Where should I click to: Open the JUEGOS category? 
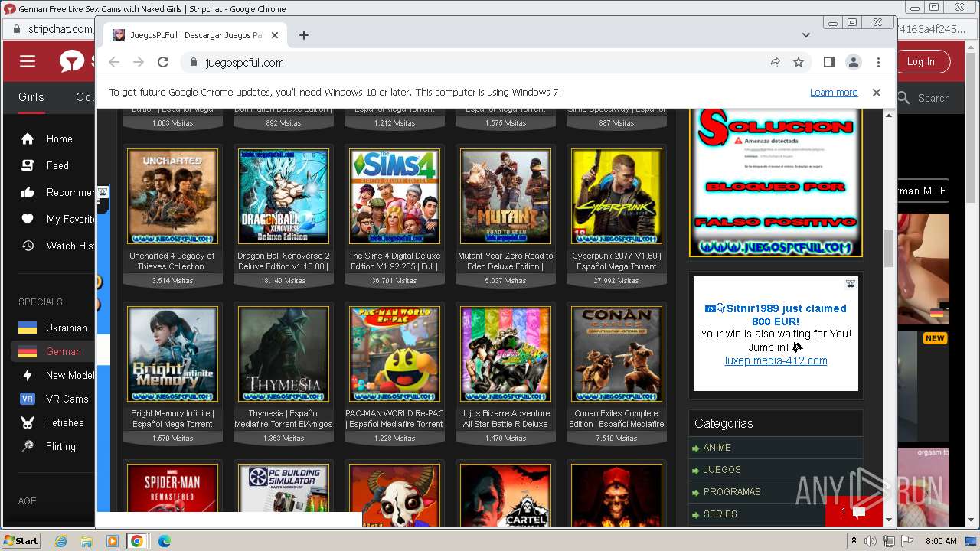click(722, 469)
